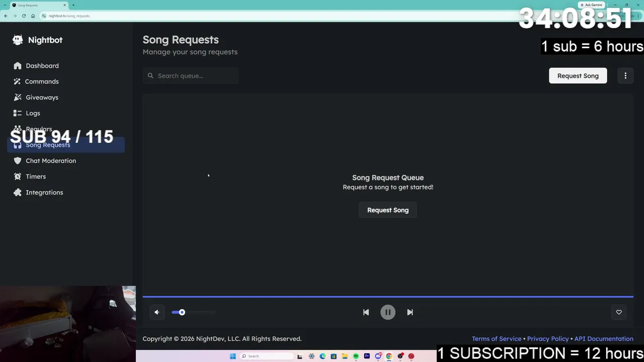The width and height of the screenshot is (644, 362).
Task: Click the Logs list icon
Action: click(x=18, y=113)
